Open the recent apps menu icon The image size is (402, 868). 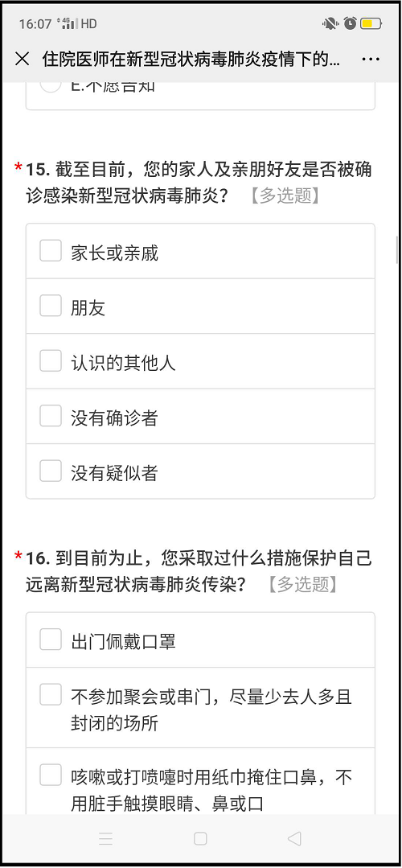point(105,839)
